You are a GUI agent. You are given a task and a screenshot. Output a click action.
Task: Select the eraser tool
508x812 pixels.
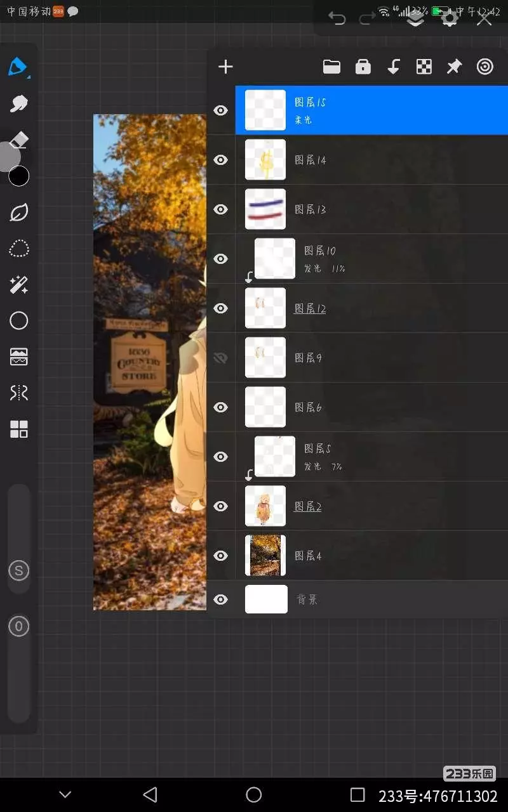(x=19, y=140)
